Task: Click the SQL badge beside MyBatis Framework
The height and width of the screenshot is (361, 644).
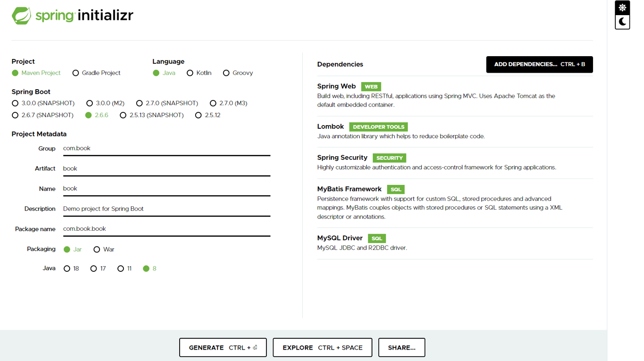Action: (x=396, y=189)
